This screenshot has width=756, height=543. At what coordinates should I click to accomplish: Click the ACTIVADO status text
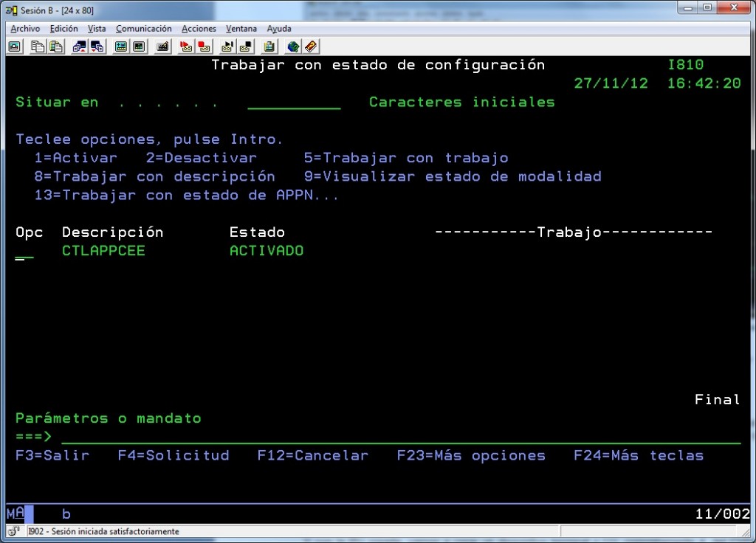tap(267, 251)
